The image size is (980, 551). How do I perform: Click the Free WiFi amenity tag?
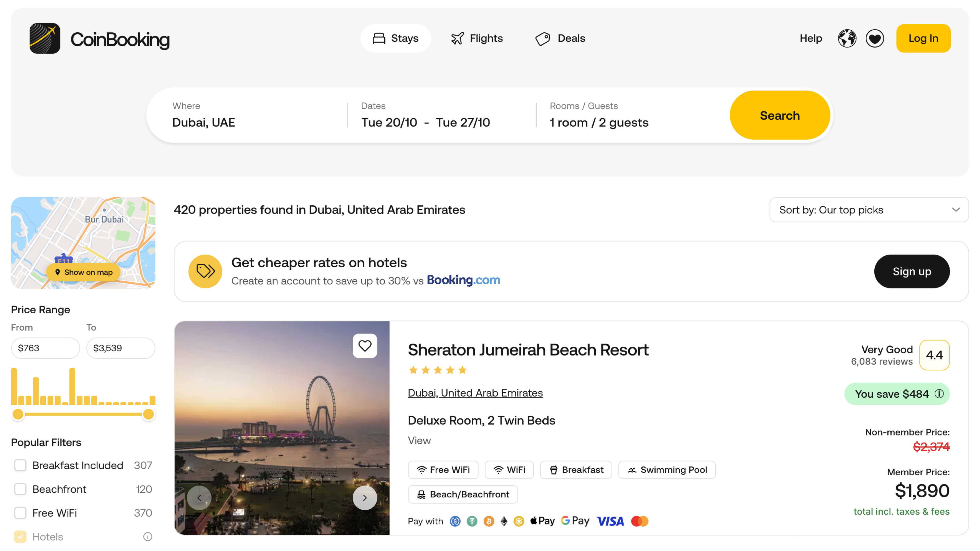pyautogui.click(x=443, y=470)
